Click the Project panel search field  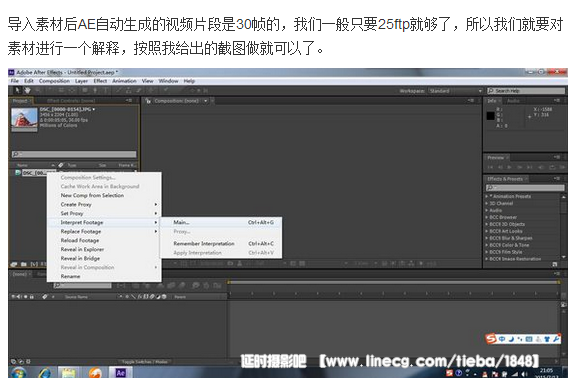tap(74, 154)
